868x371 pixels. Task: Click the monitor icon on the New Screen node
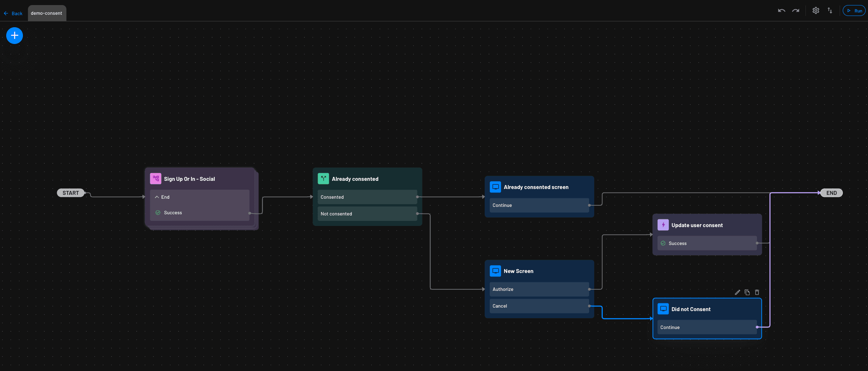point(495,271)
